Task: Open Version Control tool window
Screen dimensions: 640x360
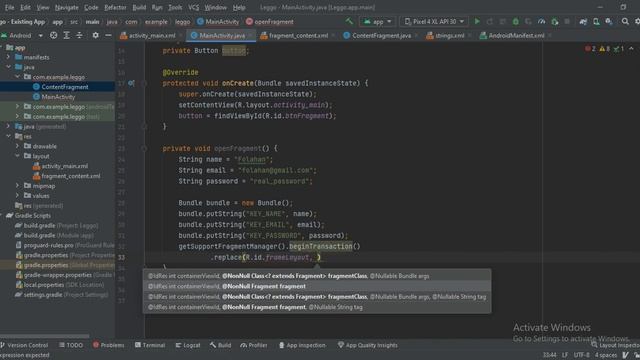Action: (24, 345)
